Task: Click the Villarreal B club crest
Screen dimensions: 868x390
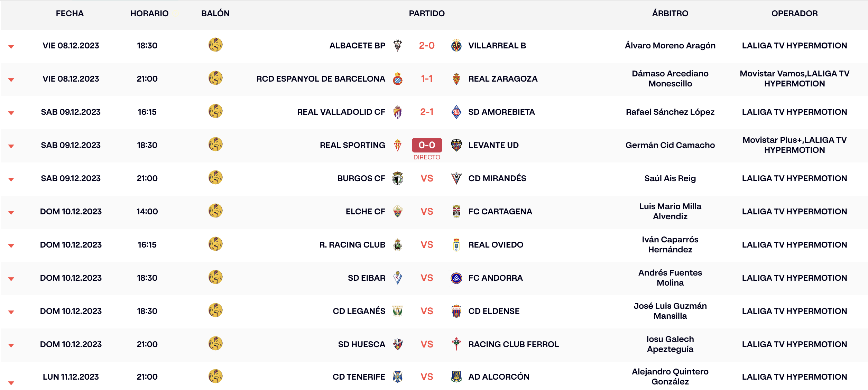Action: (x=456, y=46)
